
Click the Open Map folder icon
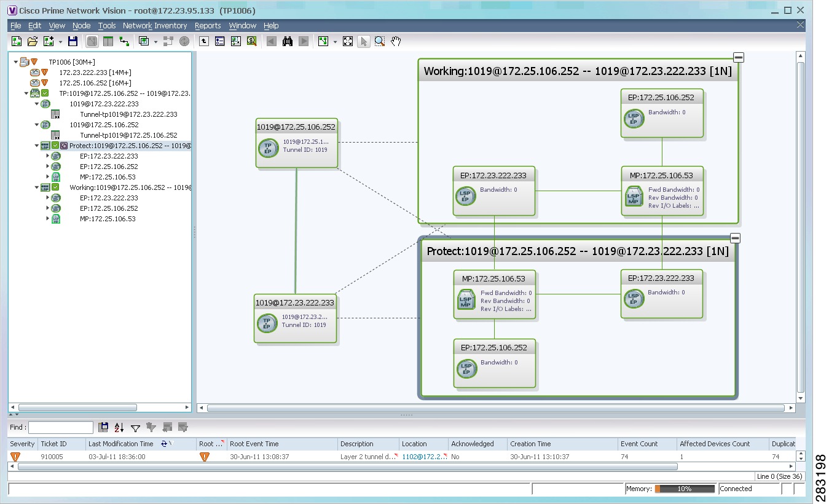point(33,41)
